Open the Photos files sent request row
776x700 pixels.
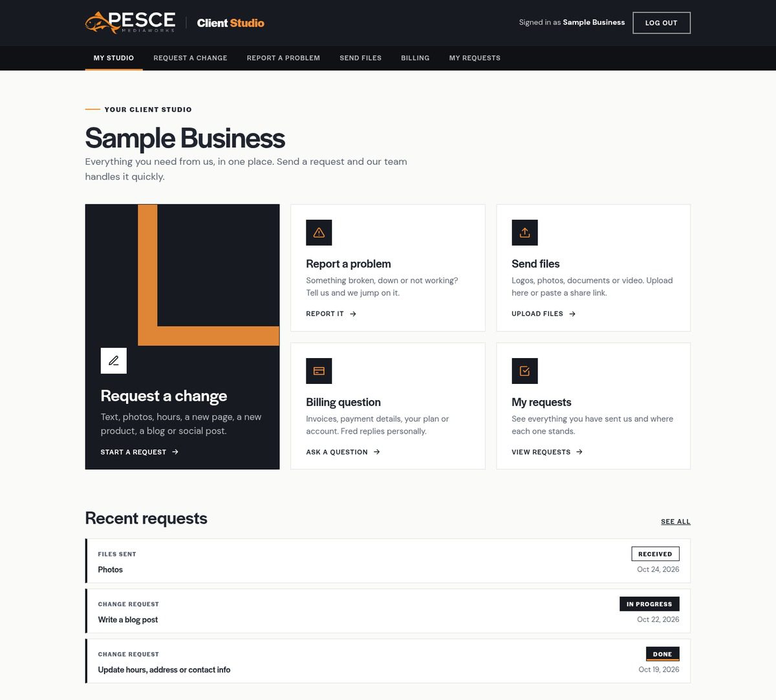[388, 561]
